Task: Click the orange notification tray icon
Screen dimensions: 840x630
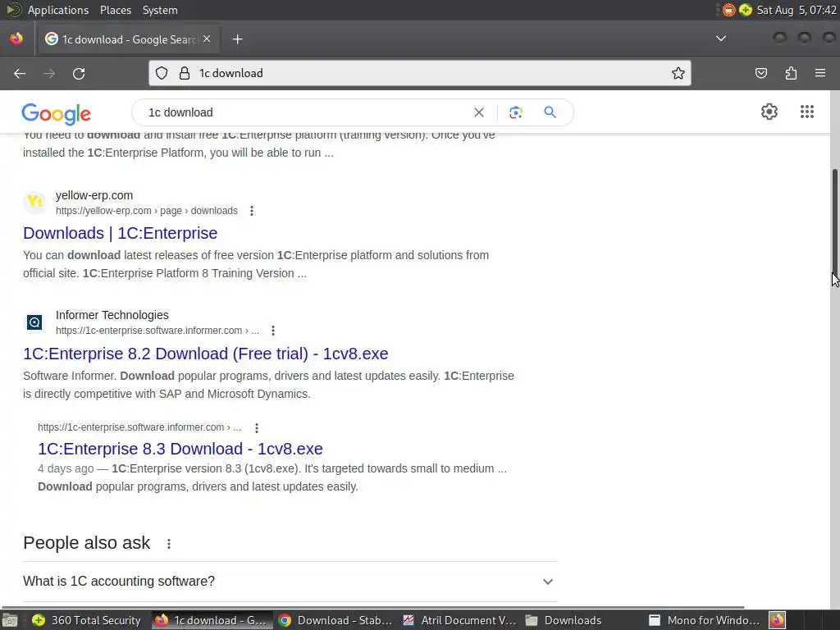Action: pos(728,10)
